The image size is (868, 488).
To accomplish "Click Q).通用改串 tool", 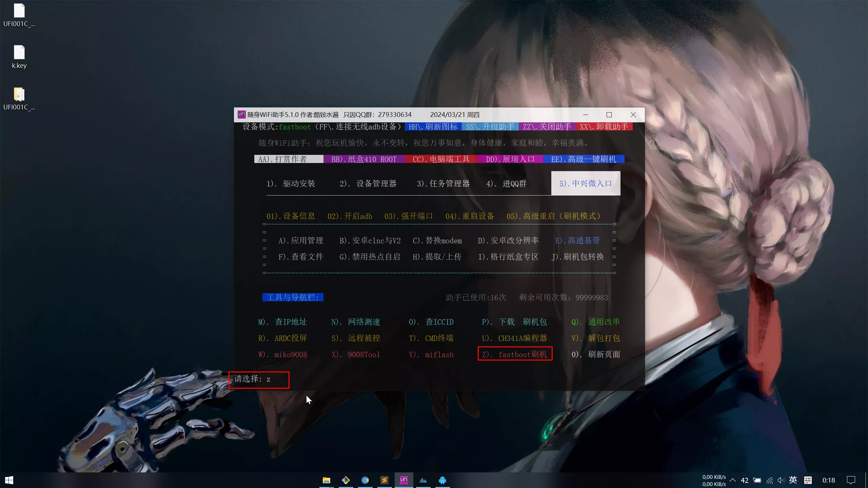I will tap(596, 322).
